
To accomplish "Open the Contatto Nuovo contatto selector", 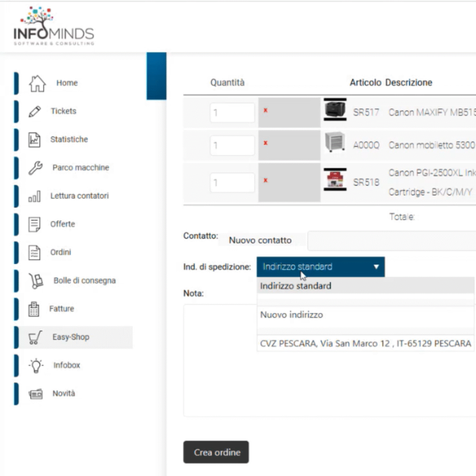I will 261,240.
